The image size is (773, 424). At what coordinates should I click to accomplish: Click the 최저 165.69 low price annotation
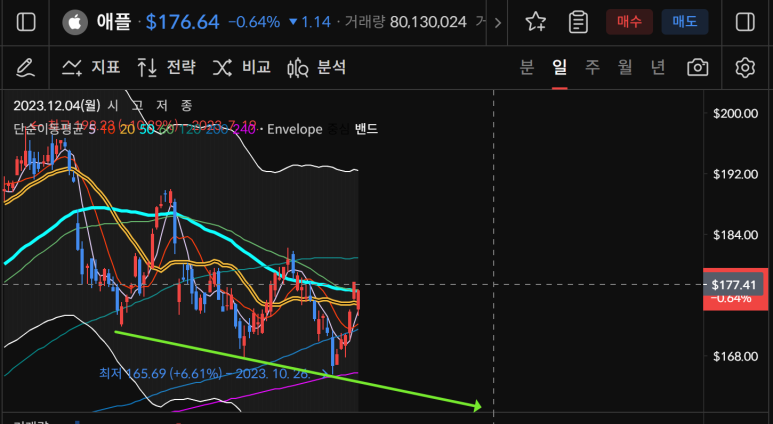[205, 373]
